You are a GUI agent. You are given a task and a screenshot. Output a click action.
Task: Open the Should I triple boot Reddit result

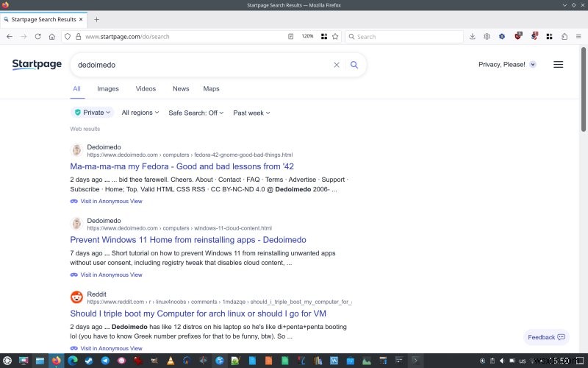pyautogui.click(x=198, y=314)
